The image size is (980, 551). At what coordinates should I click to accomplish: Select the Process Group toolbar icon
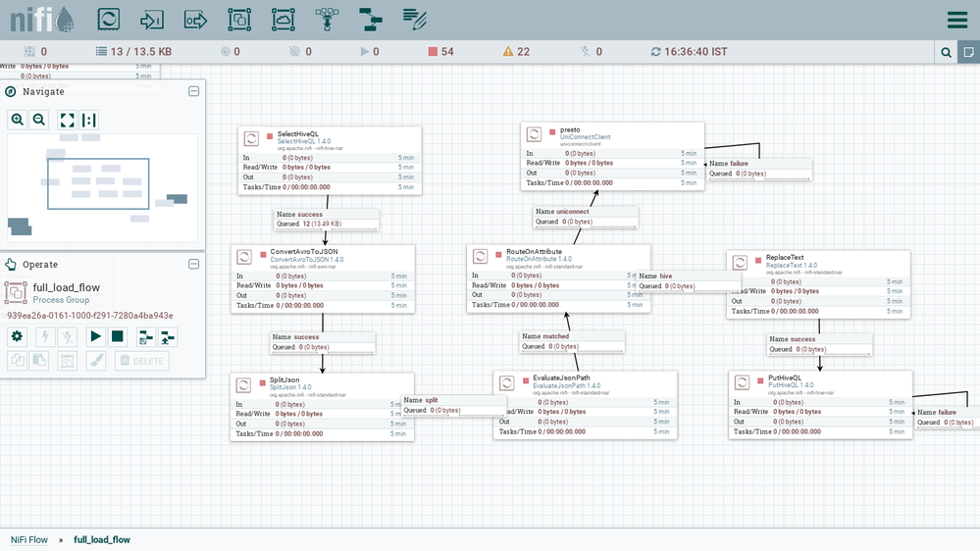[239, 19]
